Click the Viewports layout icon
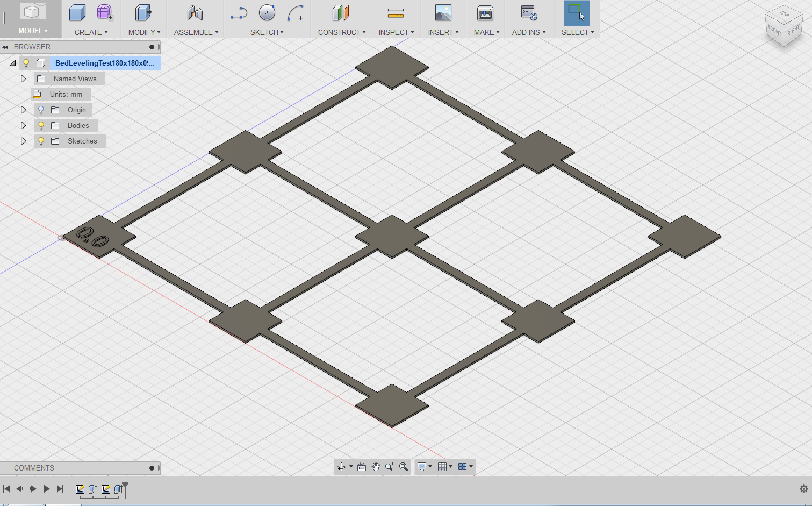 click(462, 467)
